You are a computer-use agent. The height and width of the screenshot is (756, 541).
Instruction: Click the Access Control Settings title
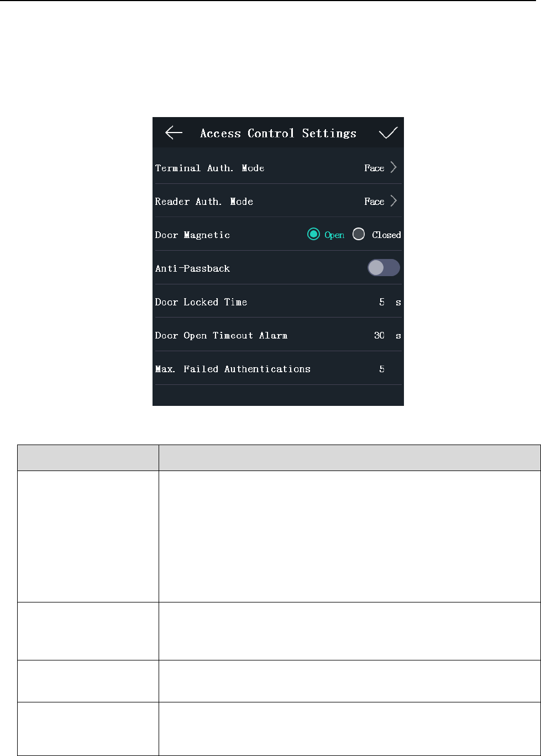tap(278, 133)
